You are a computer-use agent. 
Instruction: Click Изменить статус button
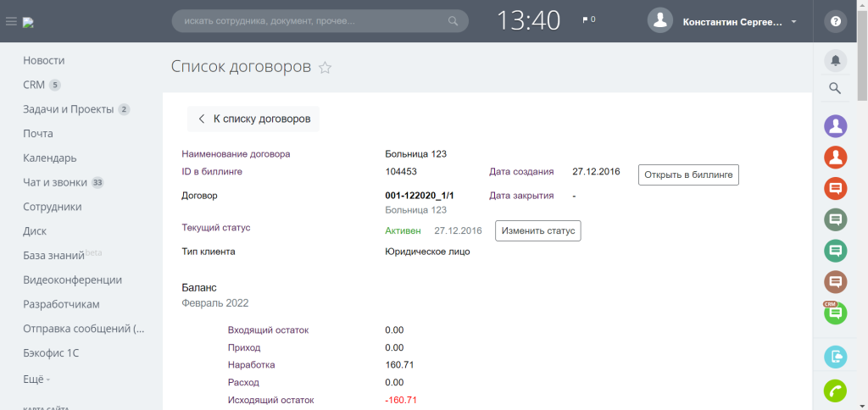click(x=538, y=230)
